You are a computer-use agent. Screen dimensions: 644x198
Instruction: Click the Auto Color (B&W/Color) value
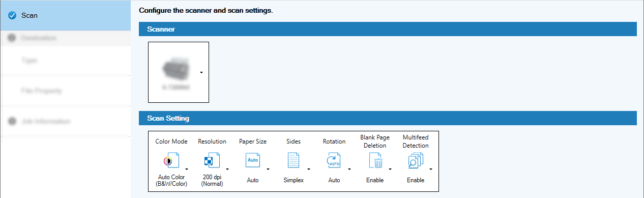click(x=171, y=181)
